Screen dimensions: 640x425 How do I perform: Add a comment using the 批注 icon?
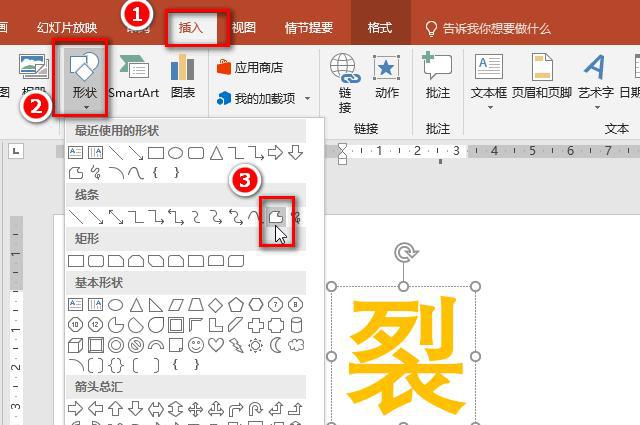point(437,76)
